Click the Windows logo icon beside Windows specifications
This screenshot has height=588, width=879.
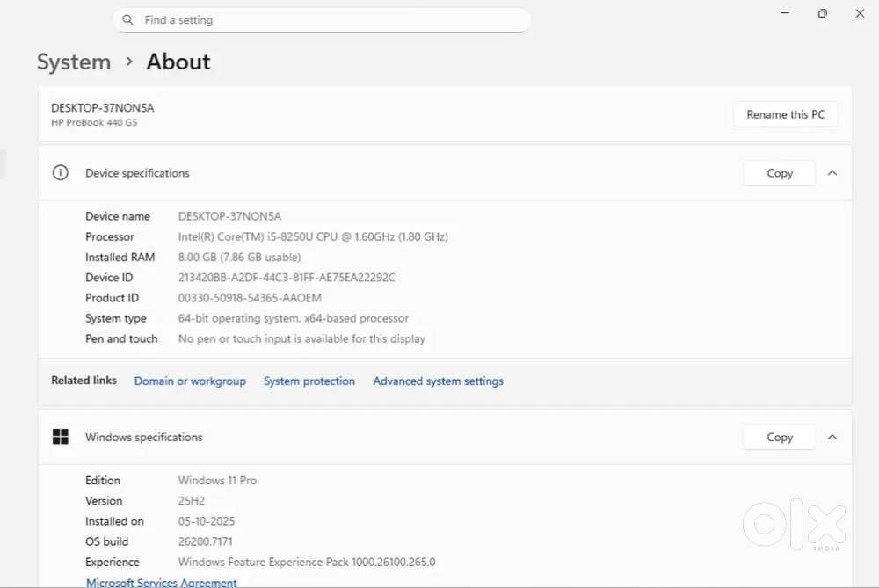click(60, 437)
